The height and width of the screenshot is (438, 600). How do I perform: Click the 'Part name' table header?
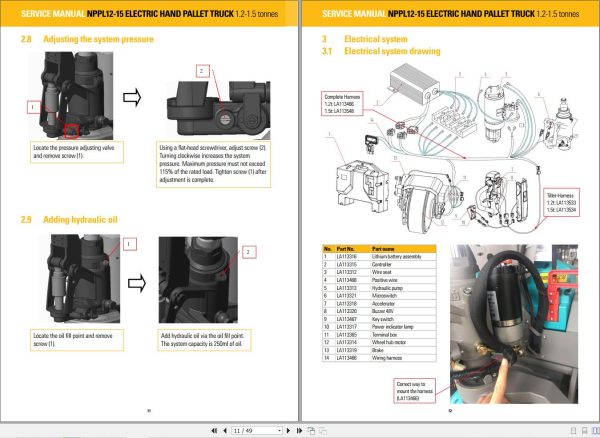tap(383, 249)
